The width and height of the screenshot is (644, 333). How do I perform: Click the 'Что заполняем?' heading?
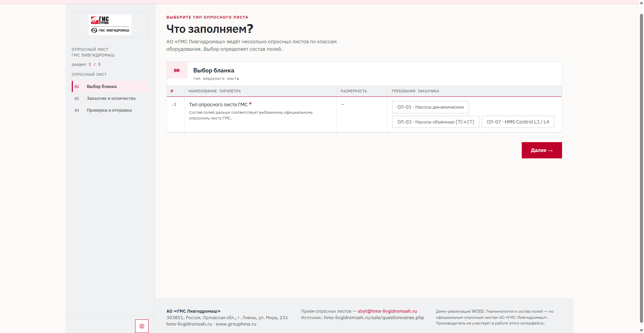[210, 29]
